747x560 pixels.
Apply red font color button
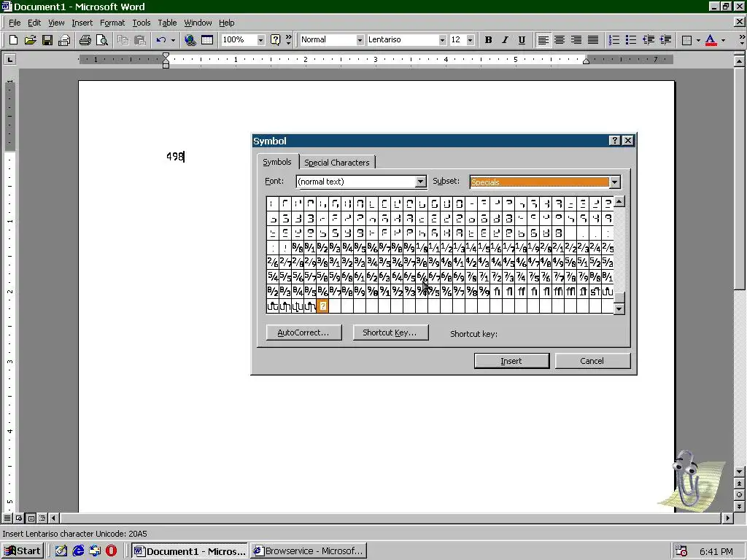[x=711, y=40]
